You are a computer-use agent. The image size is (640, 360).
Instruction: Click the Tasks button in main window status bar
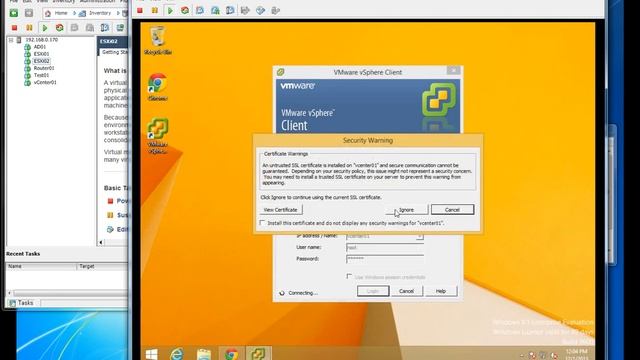tap(22, 303)
